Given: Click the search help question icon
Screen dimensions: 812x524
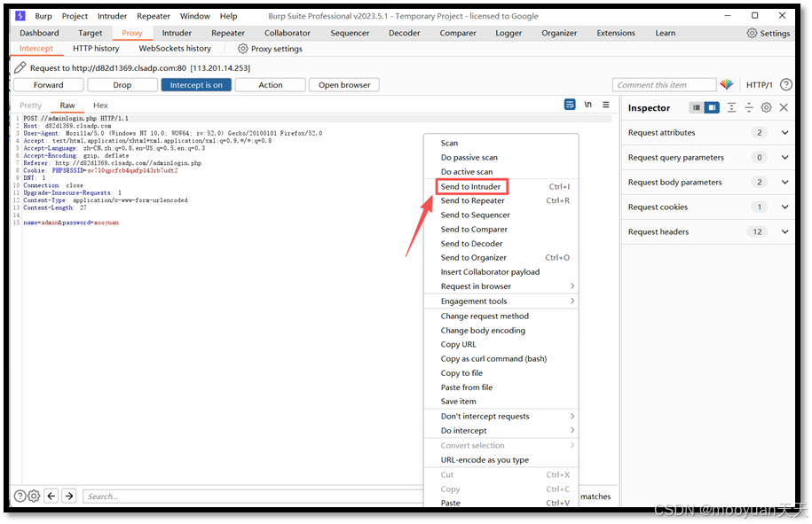Looking at the screenshot, I should click(x=20, y=496).
